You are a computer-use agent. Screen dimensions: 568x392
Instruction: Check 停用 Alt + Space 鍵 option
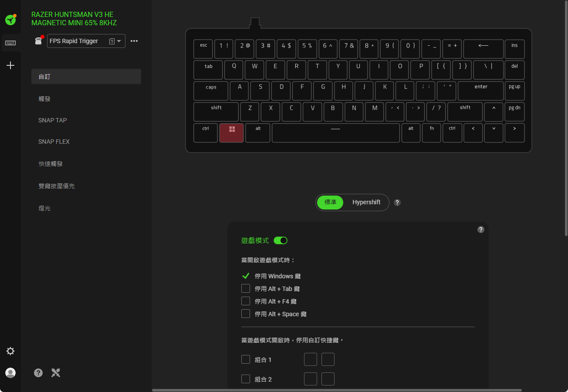246,314
